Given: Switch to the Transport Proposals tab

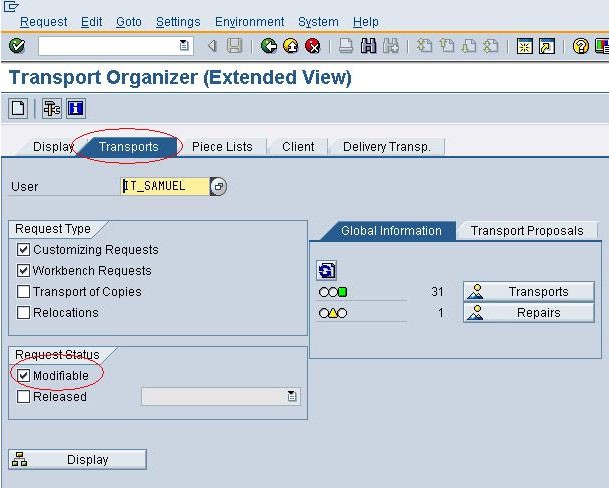Looking at the screenshot, I should [527, 231].
